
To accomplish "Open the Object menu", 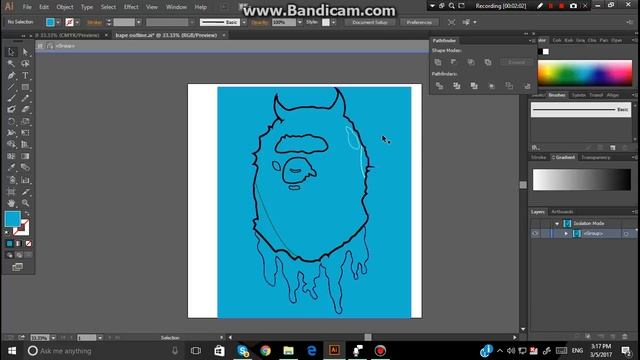I will coord(65,7).
